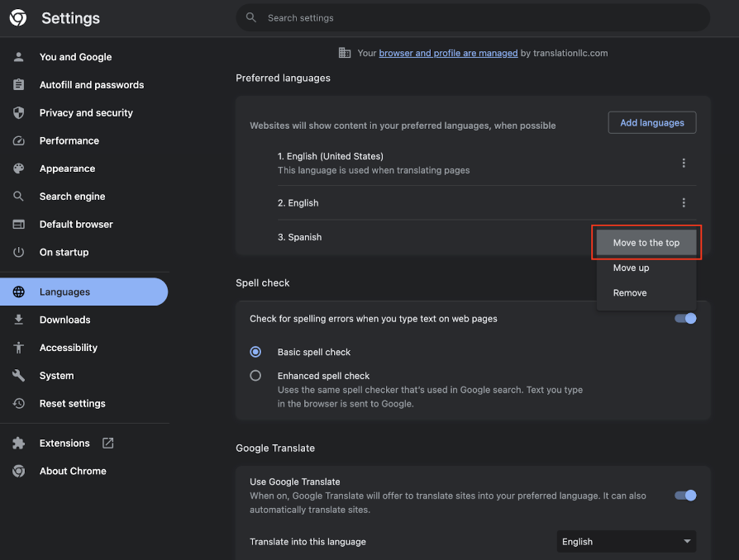
Task: Open the Appearance settings section
Action: point(68,168)
